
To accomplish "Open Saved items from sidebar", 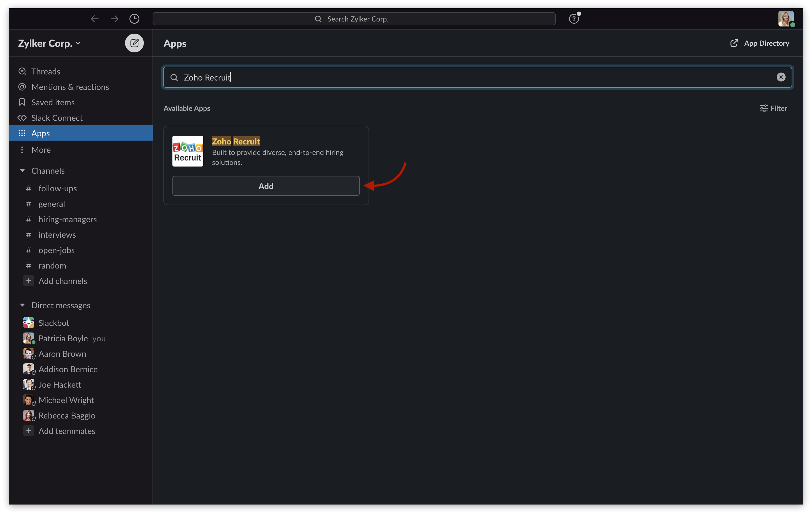I will pyautogui.click(x=53, y=103).
